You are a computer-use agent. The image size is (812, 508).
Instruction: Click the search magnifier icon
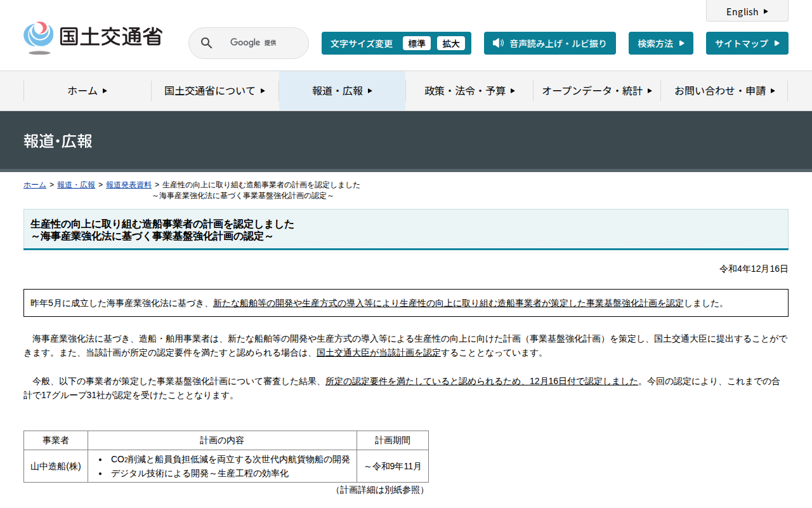(206, 43)
